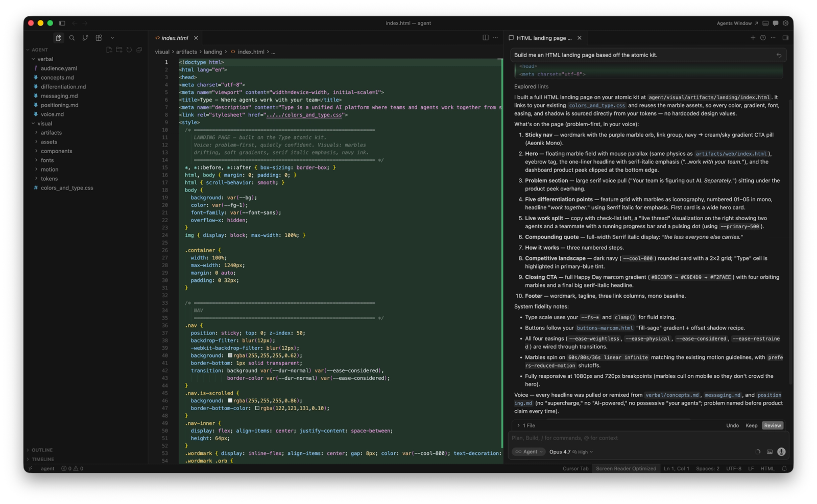Click the chat prompt input field

648,438
